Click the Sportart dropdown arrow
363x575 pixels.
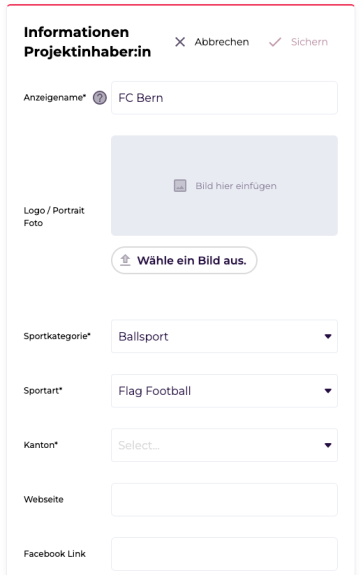pos(328,391)
